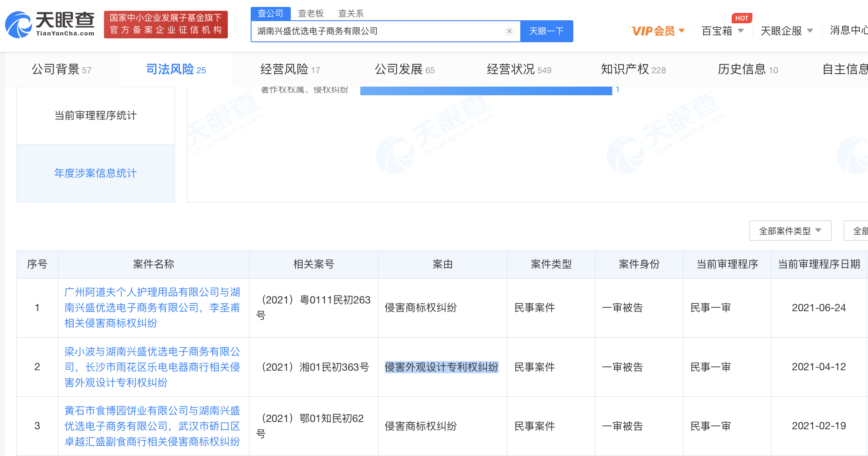Click 侵害商标权纠纷 in row 1
868x456 pixels.
(x=421, y=308)
